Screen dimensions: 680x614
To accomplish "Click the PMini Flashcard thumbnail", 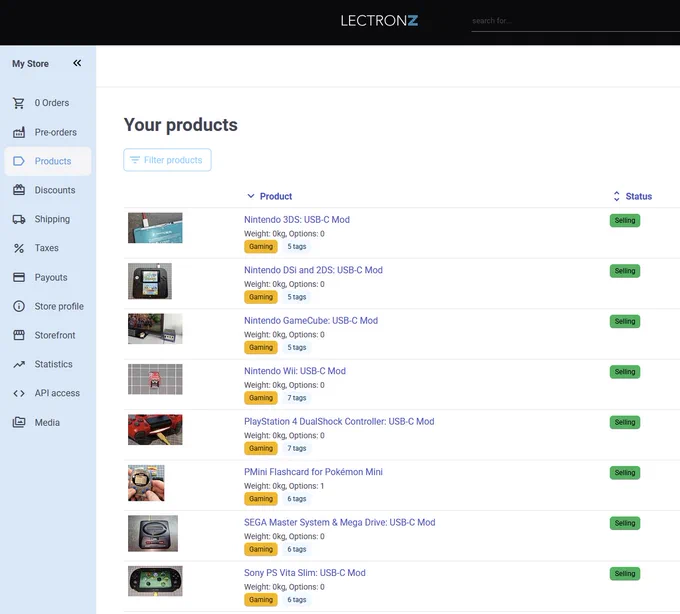I will [146, 483].
